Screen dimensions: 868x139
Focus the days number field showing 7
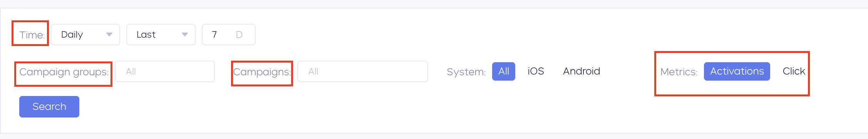point(229,35)
